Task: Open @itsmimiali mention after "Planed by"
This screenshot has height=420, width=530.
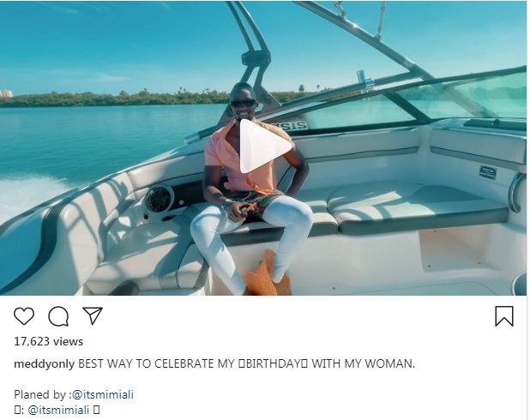Action: 104,394
